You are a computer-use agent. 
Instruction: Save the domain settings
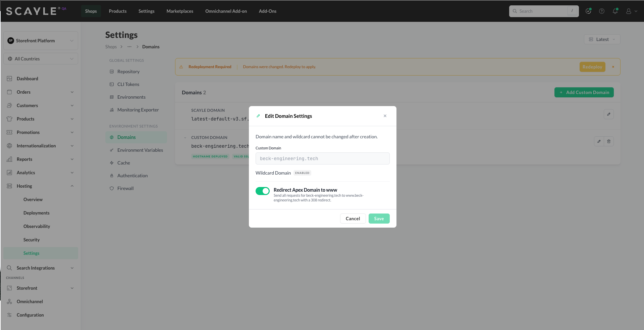379,219
